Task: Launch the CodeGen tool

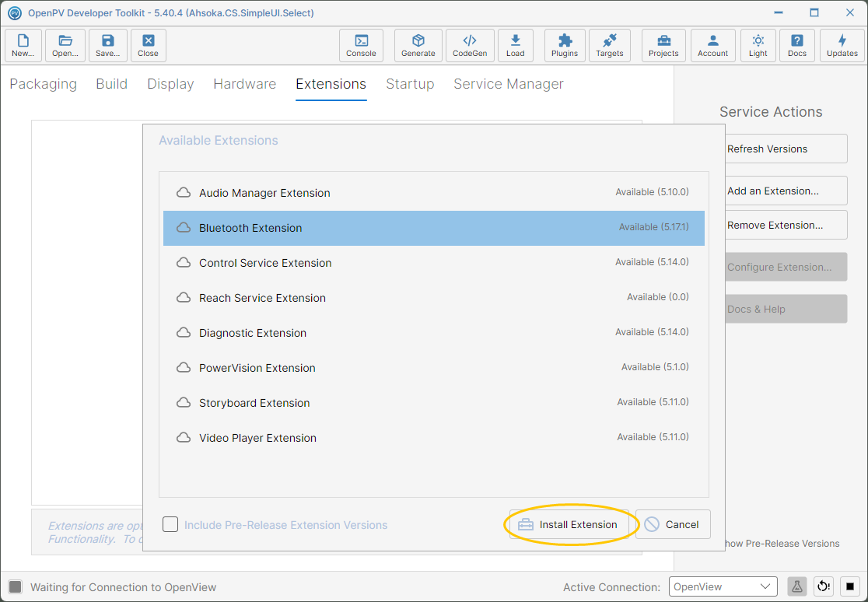Action: [470, 45]
